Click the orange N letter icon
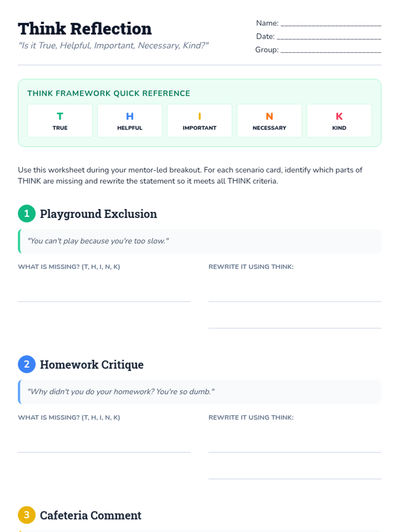 [269, 116]
